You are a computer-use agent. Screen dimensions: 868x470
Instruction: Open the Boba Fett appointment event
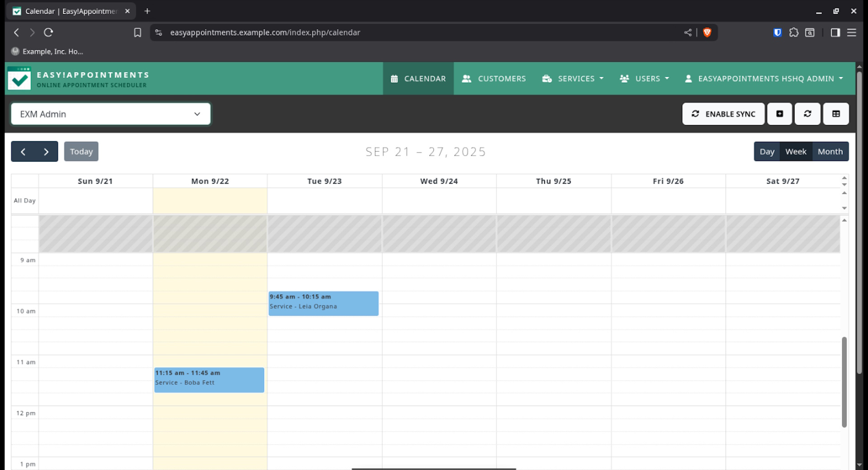(209, 380)
